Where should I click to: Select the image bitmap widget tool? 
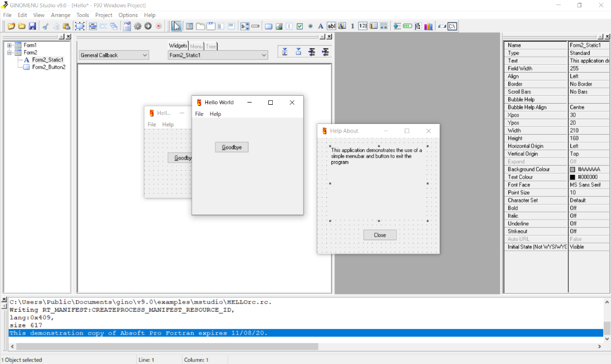[x=279, y=26]
